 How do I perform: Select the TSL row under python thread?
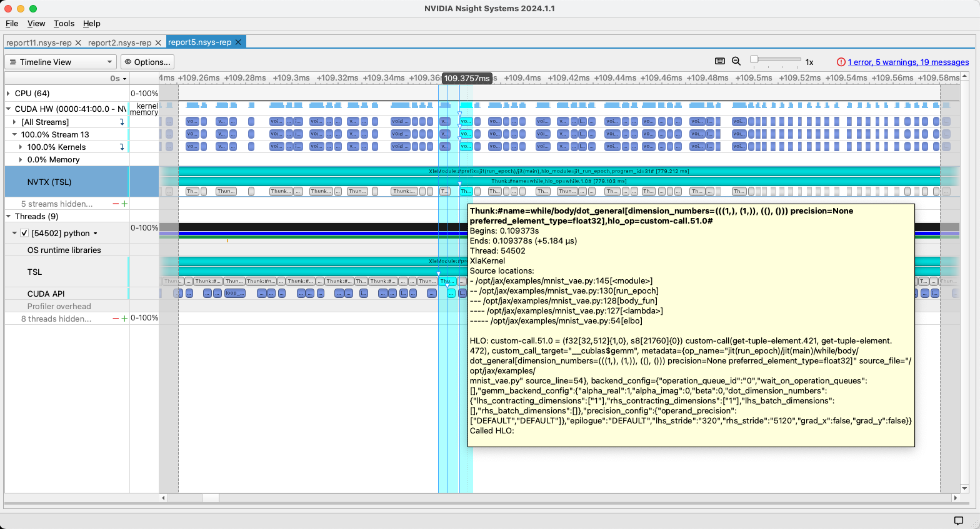(x=67, y=272)
